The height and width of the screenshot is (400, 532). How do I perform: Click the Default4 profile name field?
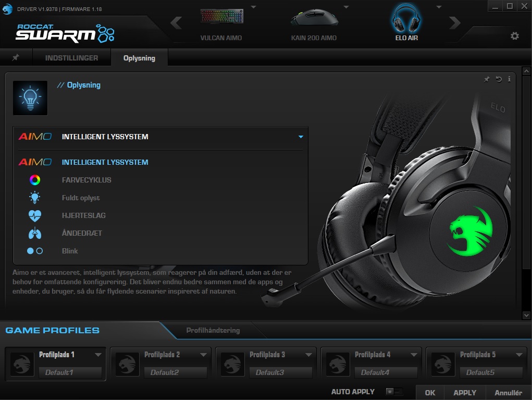(x=386, y=372)
